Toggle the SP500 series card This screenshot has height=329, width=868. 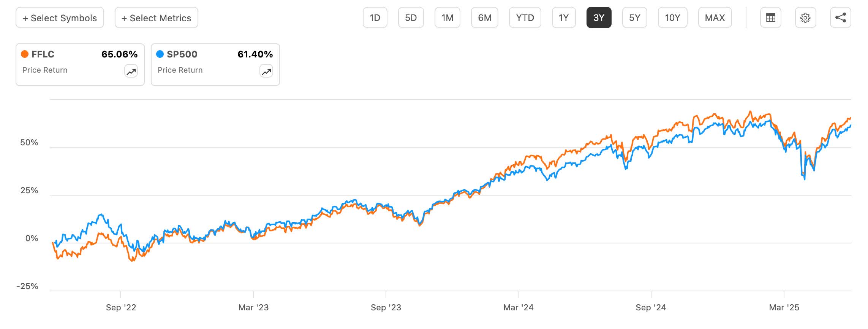(x=215, y=64)
